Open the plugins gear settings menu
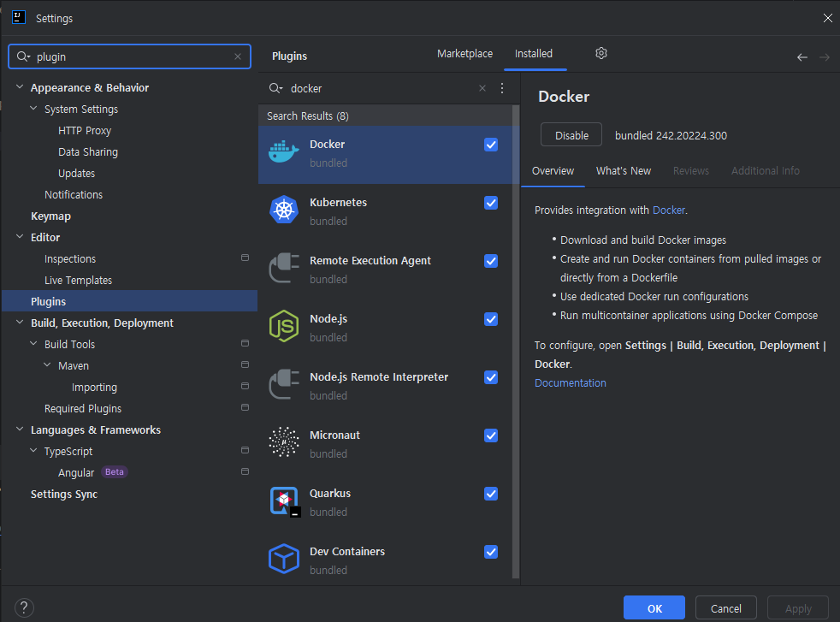This screenshot has width=840, height=622. tap(601, 53)
